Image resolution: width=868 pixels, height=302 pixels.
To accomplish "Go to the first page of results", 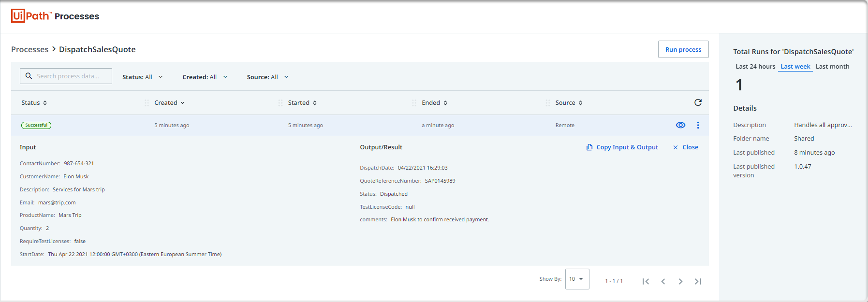I will 646,281.
